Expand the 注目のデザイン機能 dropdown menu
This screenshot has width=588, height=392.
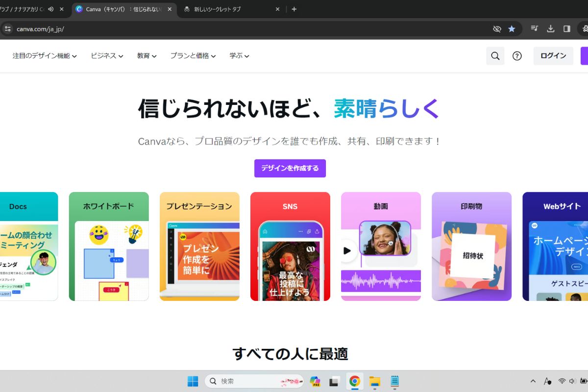(x=45, y=56)
